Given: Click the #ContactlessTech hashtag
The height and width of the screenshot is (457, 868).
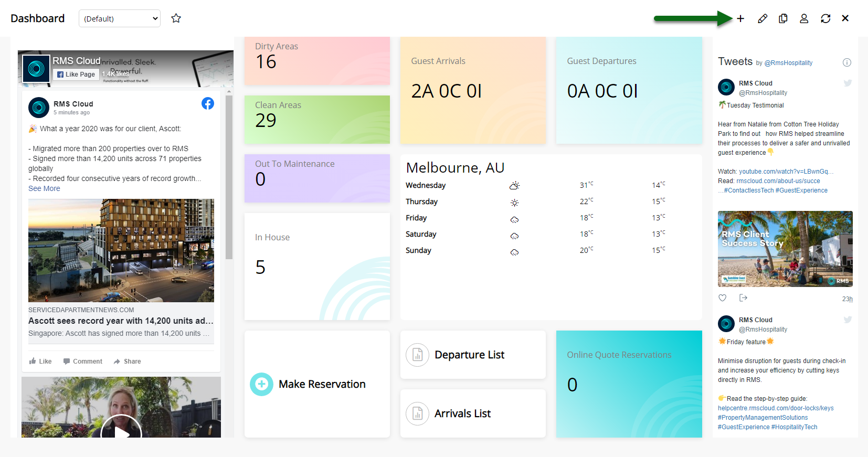Looking at the screenshot, I should point(748,190).
